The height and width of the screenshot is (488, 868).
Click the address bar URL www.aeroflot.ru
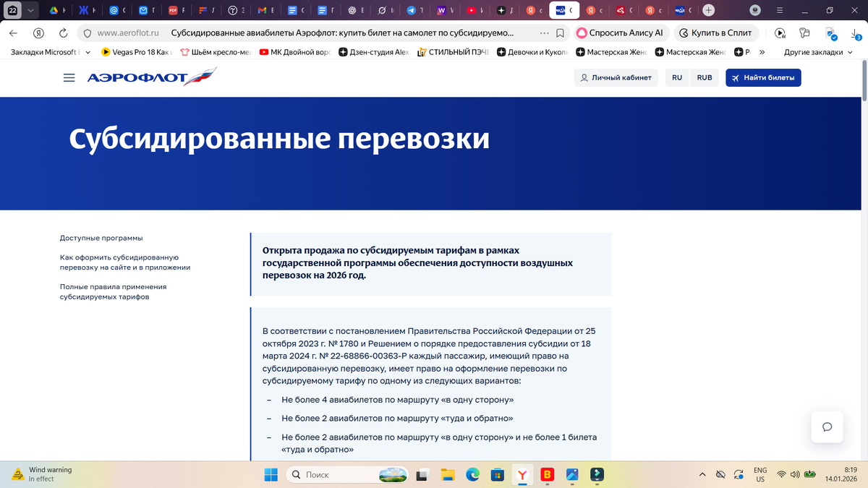tap(128, 33)
